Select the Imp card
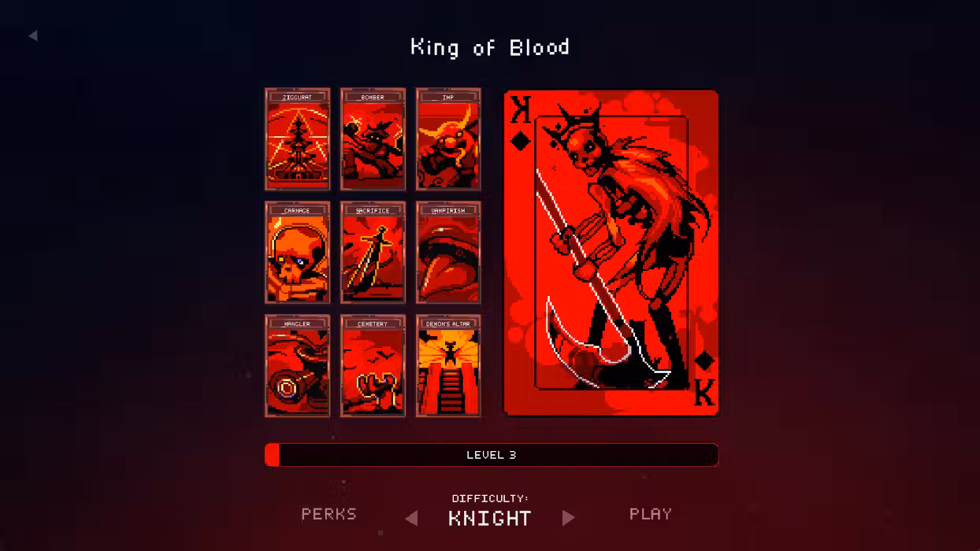The height and width of the screenshot is (551, 980). 448,139
